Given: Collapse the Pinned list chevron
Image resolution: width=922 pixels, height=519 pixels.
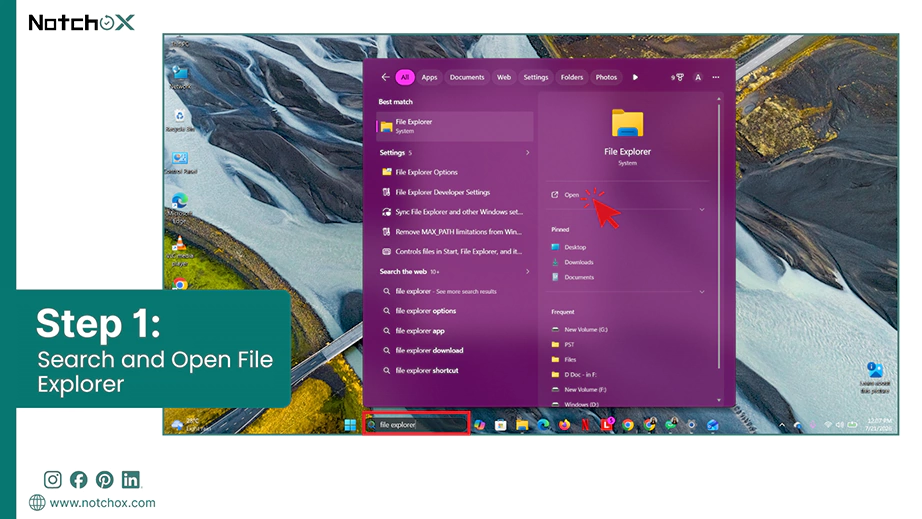Looking at the screenshot, I should pos(701,292).
